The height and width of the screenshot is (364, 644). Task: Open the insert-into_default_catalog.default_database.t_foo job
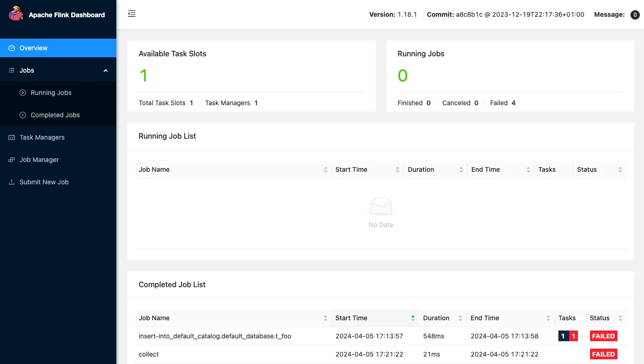click(215, 336)
